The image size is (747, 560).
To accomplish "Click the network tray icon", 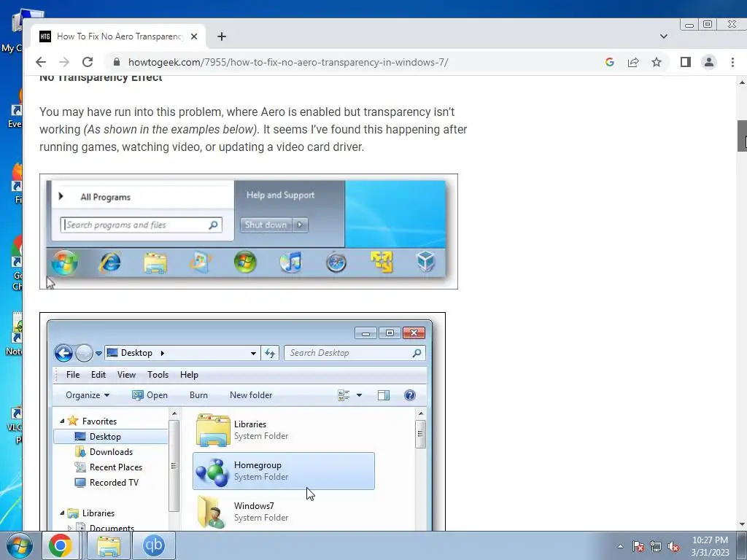I will [656, 546].
